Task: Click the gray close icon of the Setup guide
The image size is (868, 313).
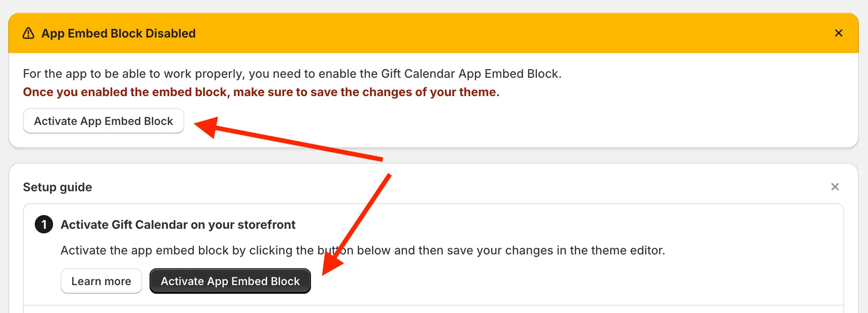Action: 835,187
